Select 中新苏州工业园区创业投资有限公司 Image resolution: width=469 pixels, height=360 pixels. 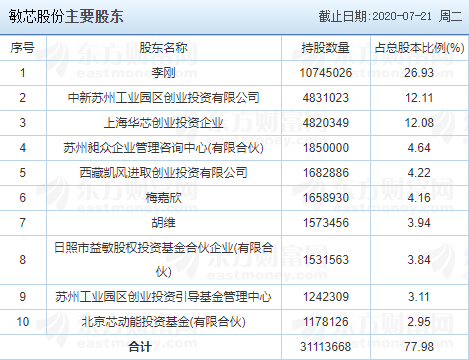click(x=163, y=98)
